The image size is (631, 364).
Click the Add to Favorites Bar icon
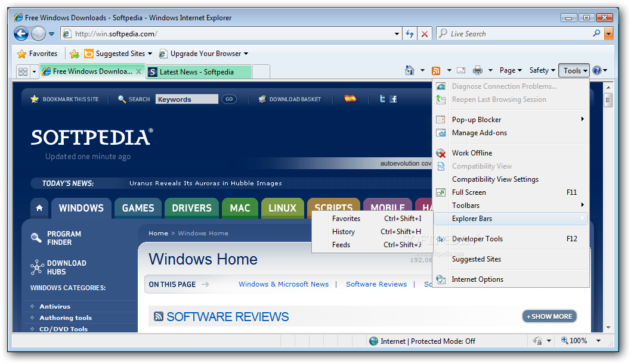[75, 54]
